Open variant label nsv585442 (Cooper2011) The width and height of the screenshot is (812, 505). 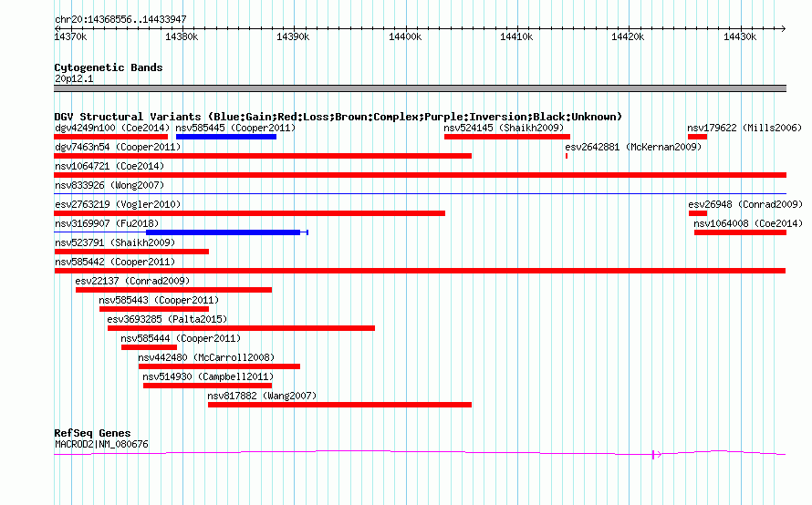[115, 262]
